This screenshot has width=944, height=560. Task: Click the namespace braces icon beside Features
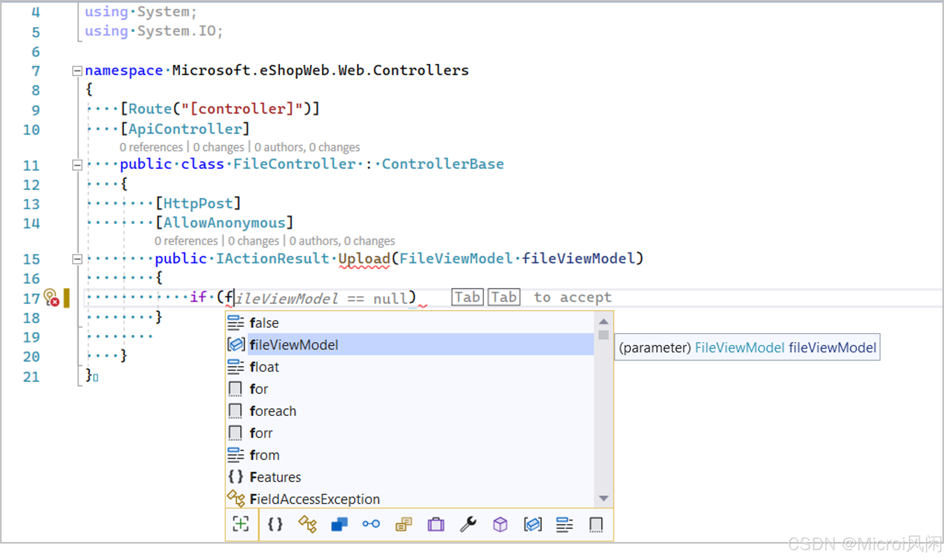pyautogui.click(x=235, y=477)
